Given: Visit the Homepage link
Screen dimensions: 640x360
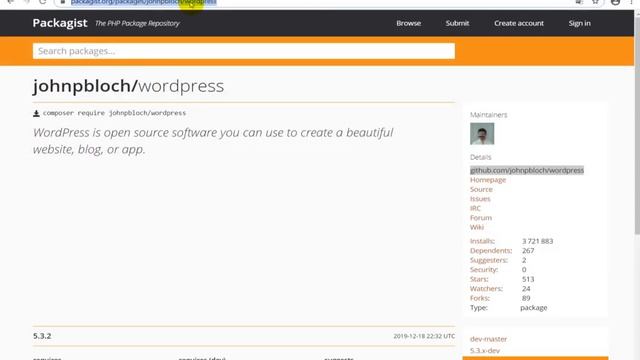Looking at the screenshot, I should [488, 180].
